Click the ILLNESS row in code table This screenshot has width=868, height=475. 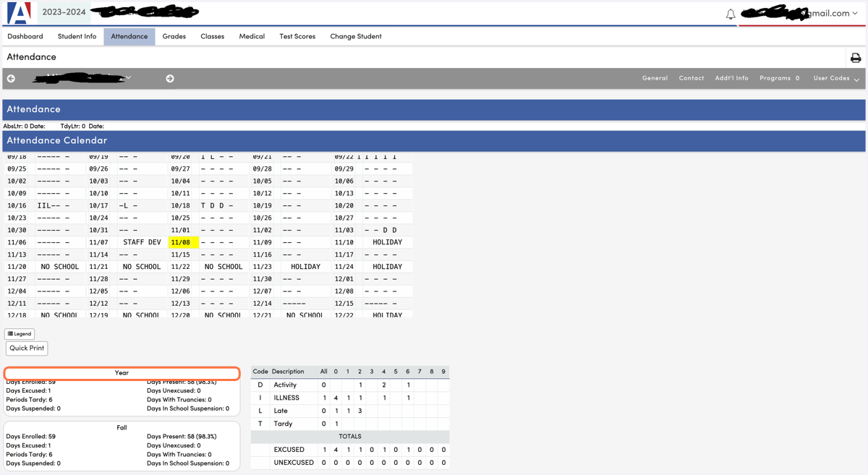pyautogui.click(x=350, y=398)
